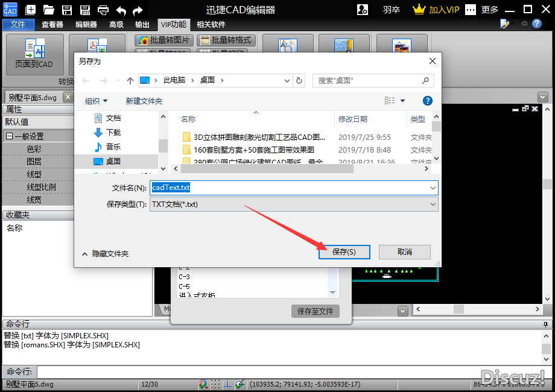
Task: Click the printer icon in title bar
Action: click(103, 10)
